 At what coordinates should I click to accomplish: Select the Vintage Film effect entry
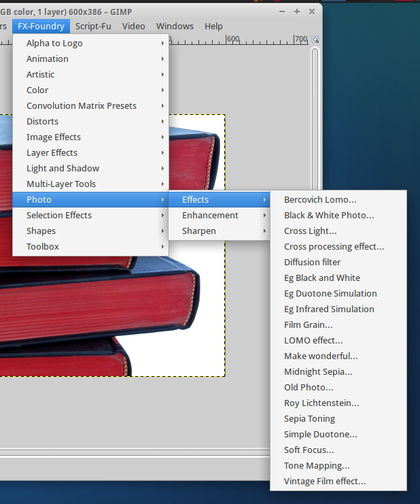pos(325,481)
